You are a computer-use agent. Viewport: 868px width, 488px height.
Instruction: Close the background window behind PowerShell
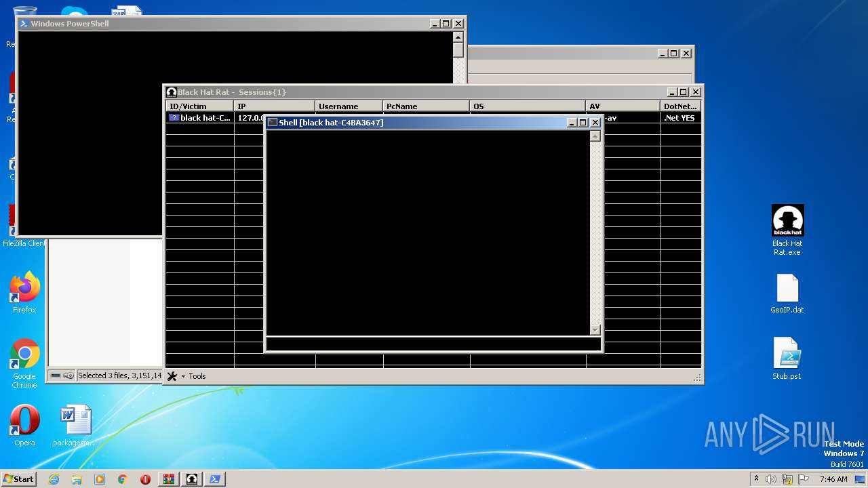click(686, 54)
